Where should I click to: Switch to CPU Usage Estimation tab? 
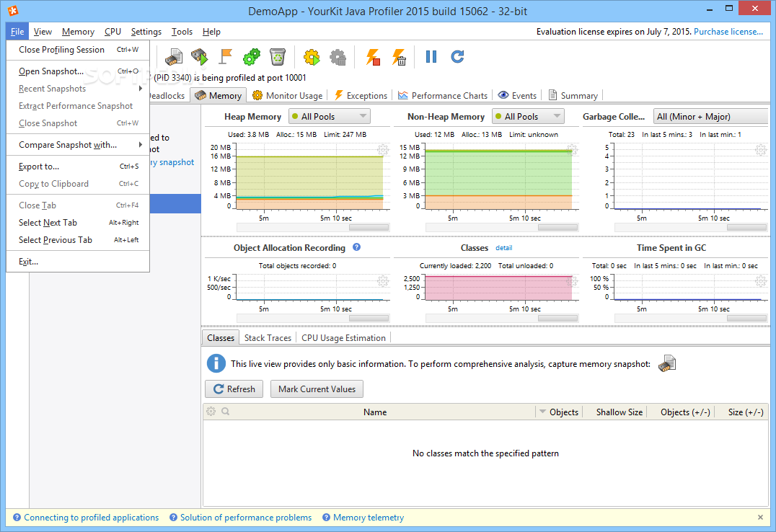[x=343, y=338]
